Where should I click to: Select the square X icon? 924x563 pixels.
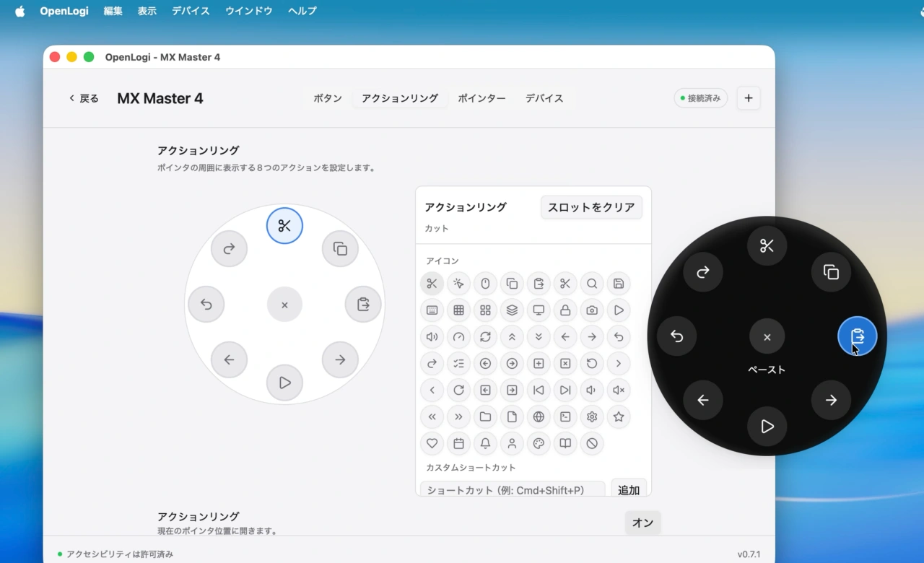[x=565, y=364]
